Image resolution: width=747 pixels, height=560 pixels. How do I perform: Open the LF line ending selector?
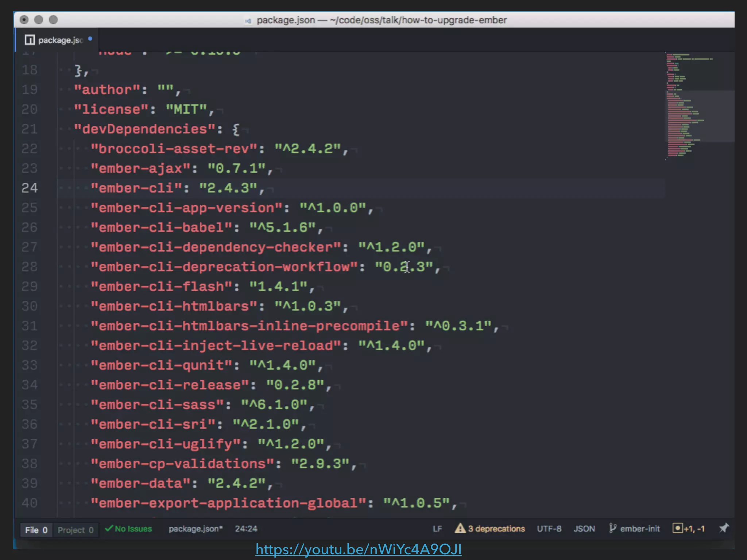point(437,529)
